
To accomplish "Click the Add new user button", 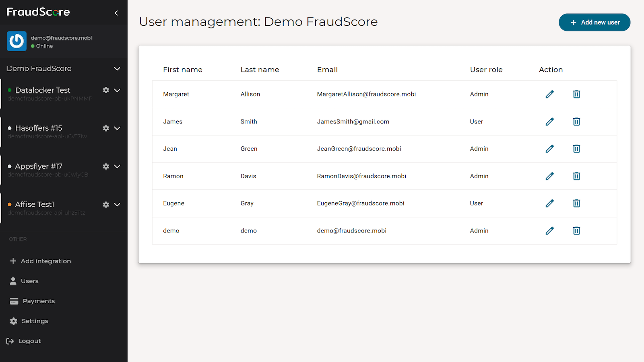I will click(594, 23).
